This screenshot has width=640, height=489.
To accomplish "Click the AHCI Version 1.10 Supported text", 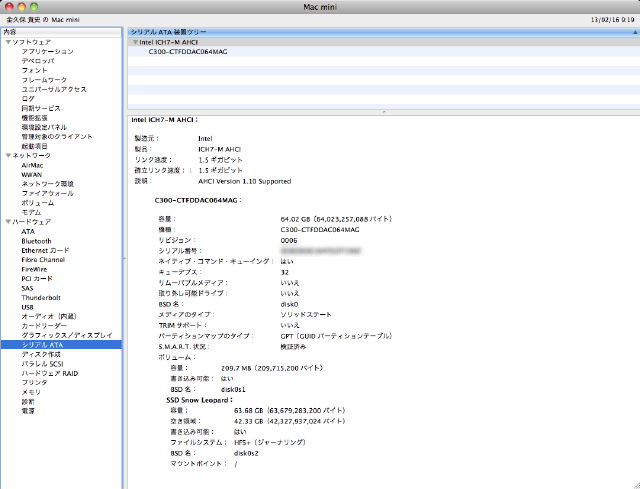I will (244, 181).
